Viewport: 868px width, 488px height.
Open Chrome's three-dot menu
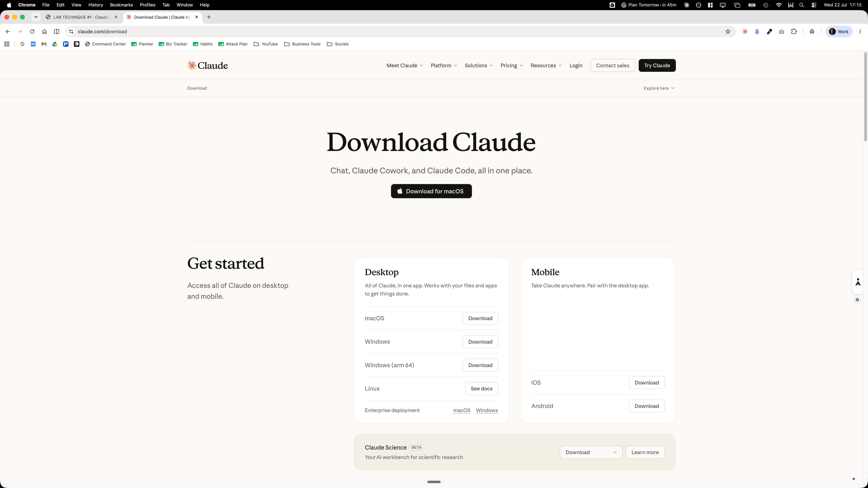pyautogui.click(x=860, y=31)
